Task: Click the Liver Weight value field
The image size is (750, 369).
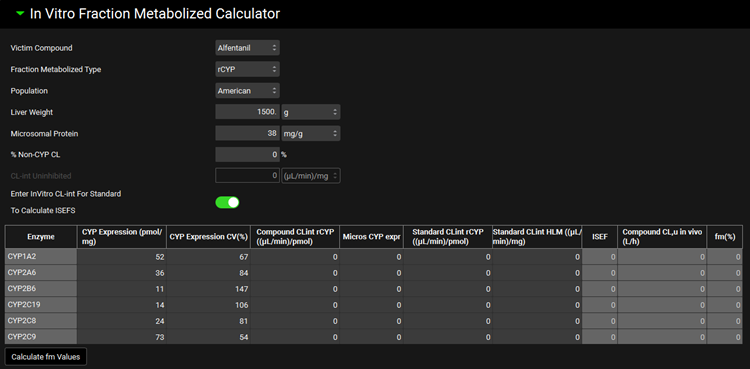Action: tap(247, 112)
